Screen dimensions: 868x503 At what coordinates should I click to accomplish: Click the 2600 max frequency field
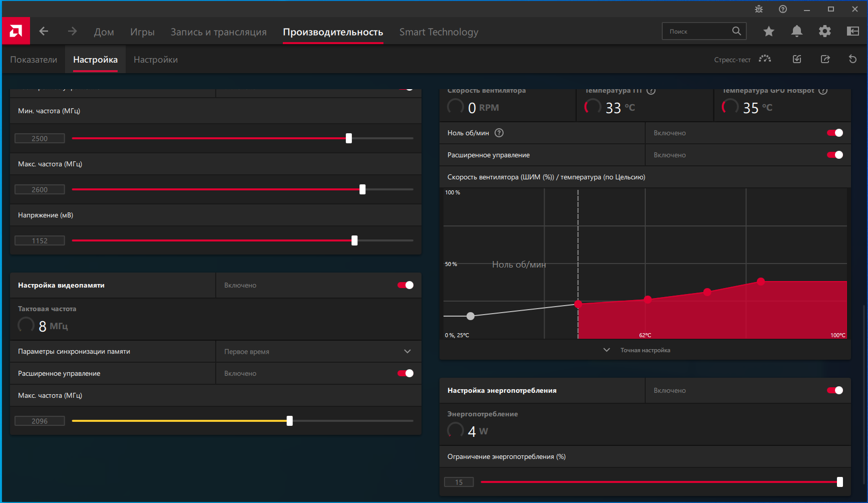pos(40,189)
